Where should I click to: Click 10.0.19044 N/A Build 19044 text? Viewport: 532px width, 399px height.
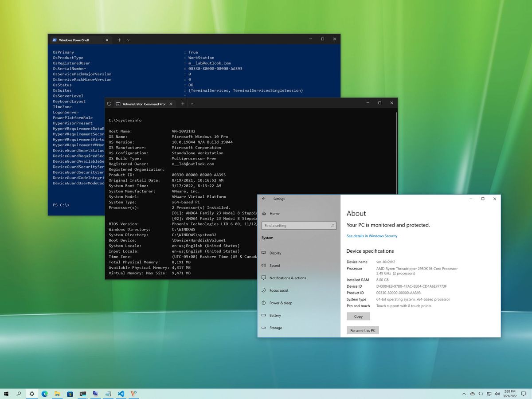coord(202,142)
